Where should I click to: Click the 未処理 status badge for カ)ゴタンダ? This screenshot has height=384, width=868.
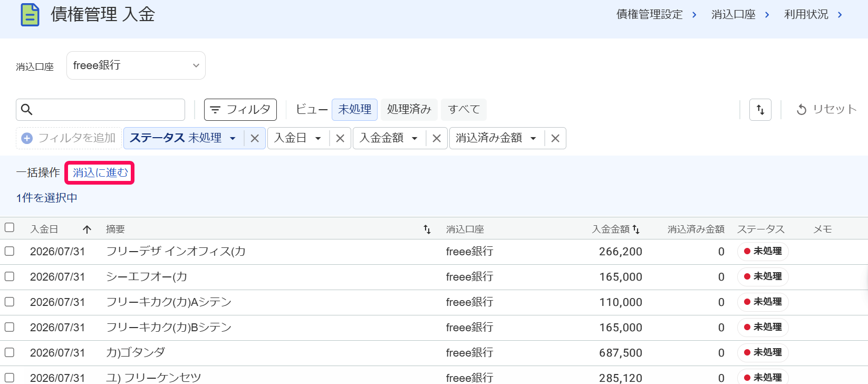pyautogui.click(x=763, y=352)
